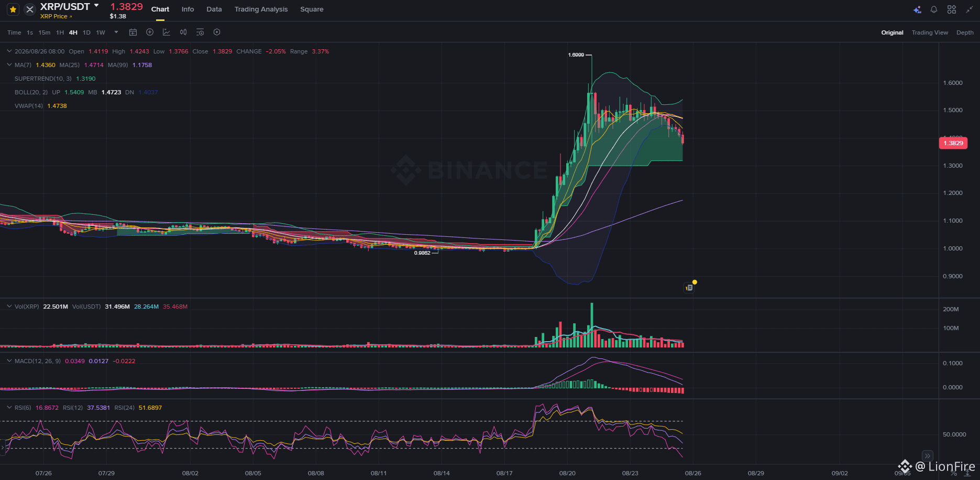Collapse the RSI panel chevron
This screenshot has width=980, height=480.
pos(9,407)
